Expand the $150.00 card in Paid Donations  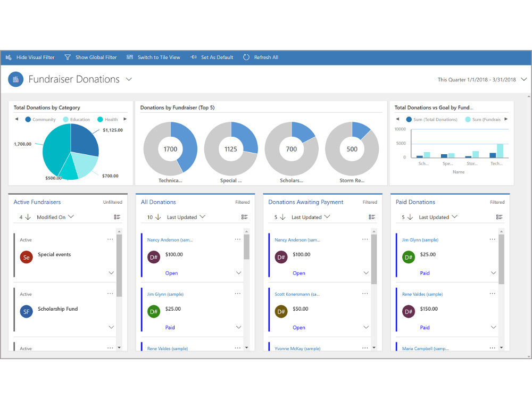point(493,327)
